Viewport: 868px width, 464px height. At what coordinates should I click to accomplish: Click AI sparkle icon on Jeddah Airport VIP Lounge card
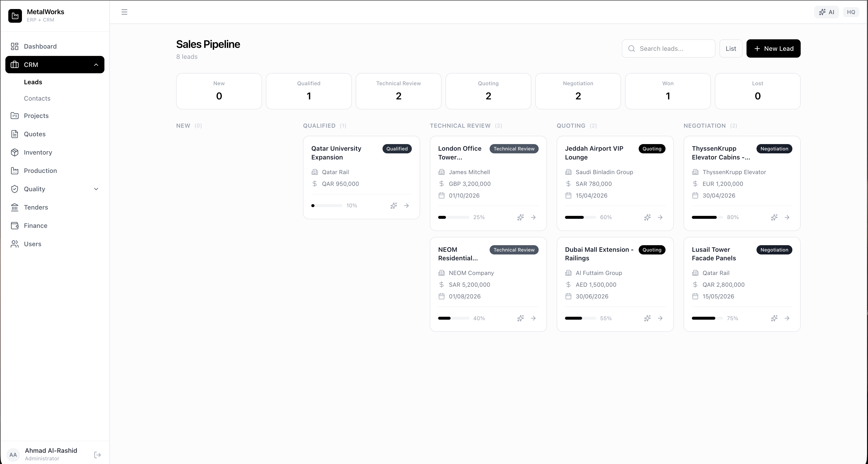tap(647, 217)
